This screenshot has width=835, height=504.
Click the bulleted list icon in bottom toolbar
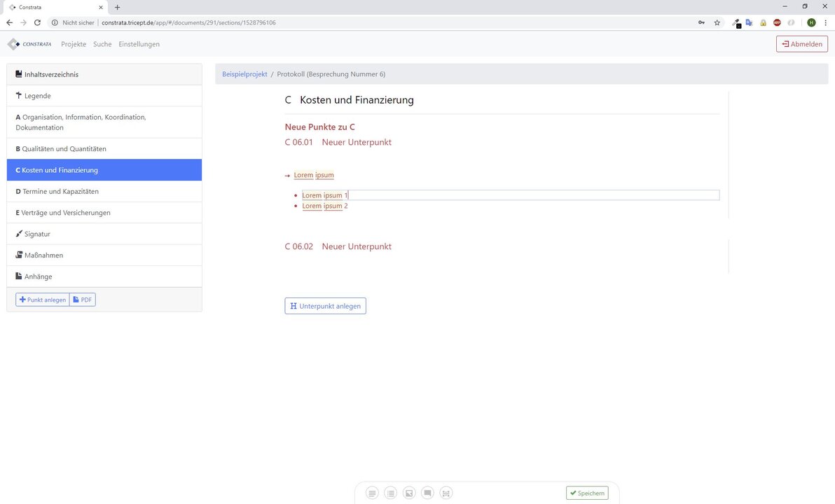click(391, 493)
